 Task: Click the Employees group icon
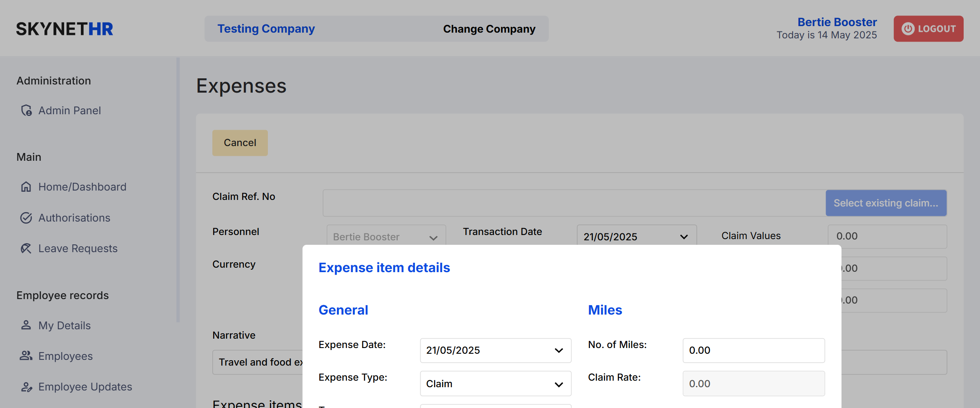26,355
